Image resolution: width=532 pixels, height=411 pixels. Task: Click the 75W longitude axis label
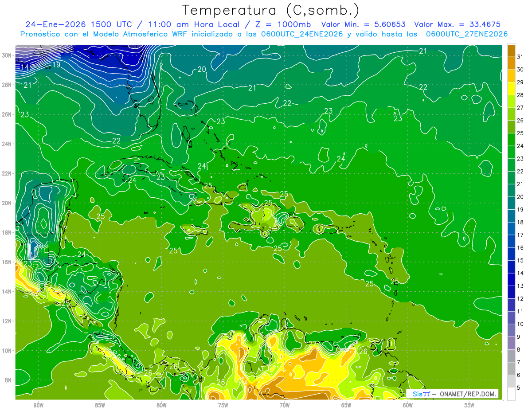coord(223,405)
